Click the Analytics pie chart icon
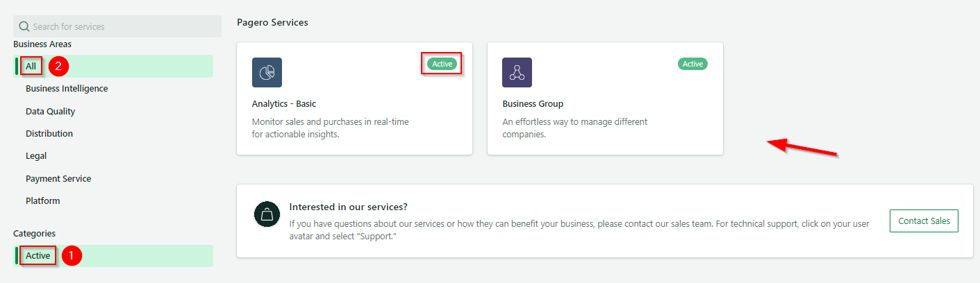Viewport: 980px width, 283px height. tap(267, 72)
